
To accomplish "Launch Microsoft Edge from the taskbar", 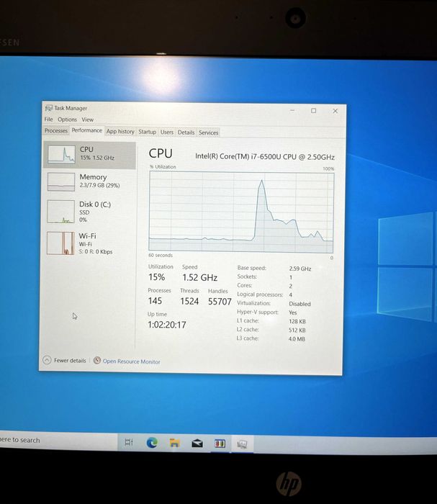I will tap(152, 443).
